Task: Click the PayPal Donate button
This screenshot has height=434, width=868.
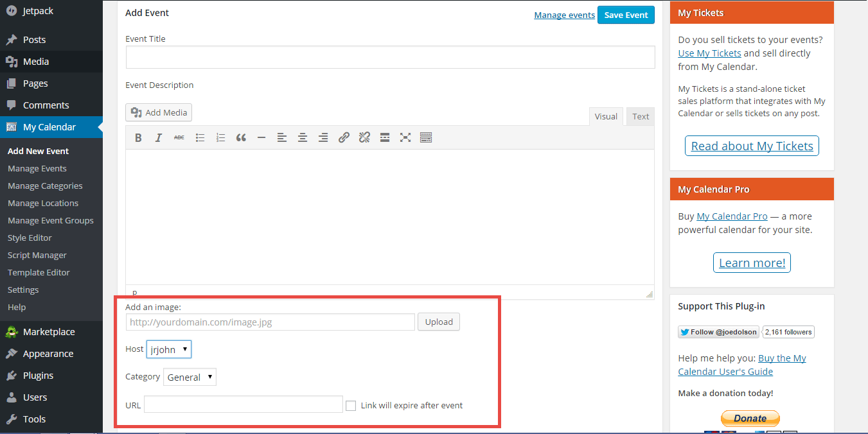Action: (750, 419)
